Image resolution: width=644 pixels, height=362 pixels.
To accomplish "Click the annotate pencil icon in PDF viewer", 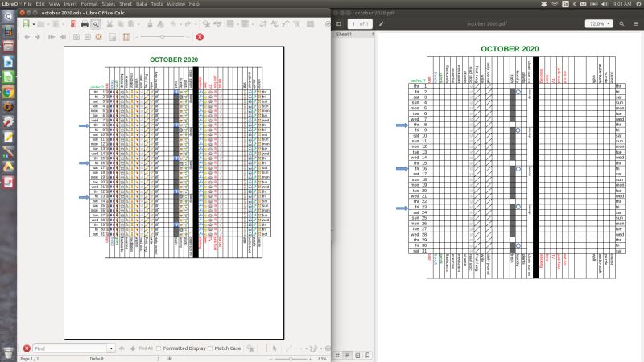I will (381, 24).
